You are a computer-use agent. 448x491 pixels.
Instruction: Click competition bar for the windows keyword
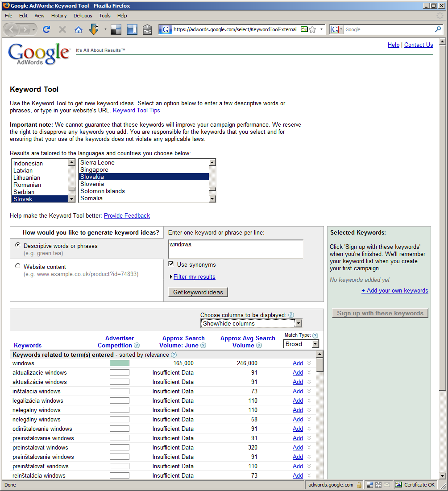120,363
